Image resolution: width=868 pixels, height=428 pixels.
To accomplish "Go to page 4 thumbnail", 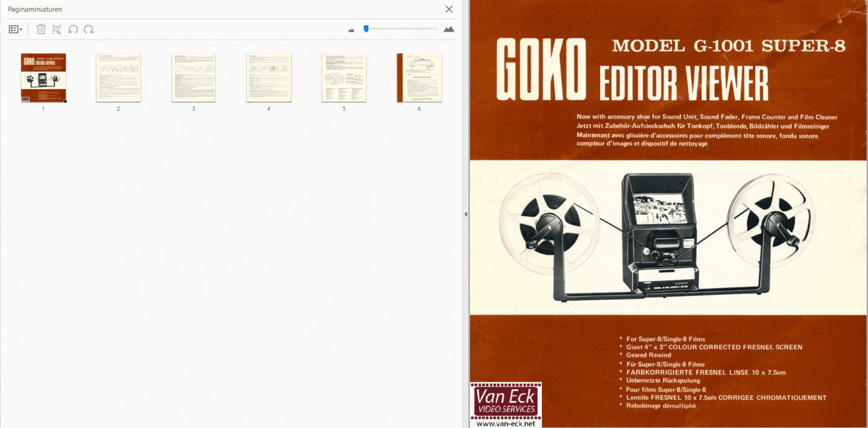I will pos(269,77).
